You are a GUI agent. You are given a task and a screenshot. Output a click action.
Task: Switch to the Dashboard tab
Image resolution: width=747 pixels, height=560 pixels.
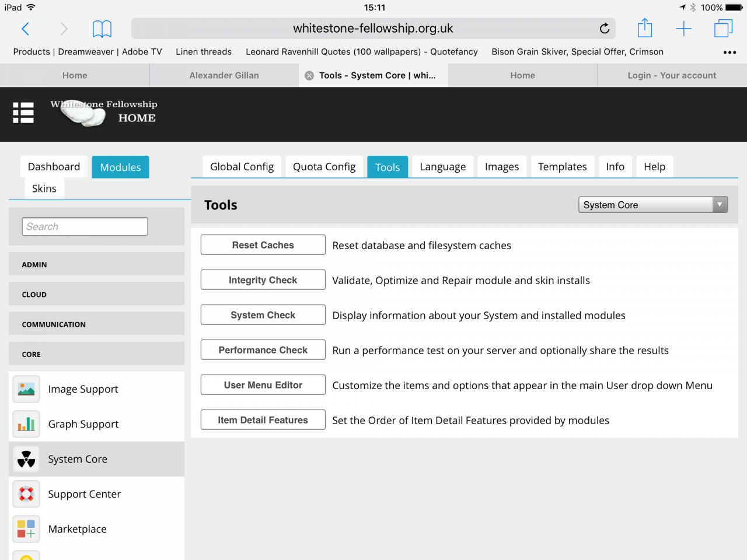tap(54, 167)
